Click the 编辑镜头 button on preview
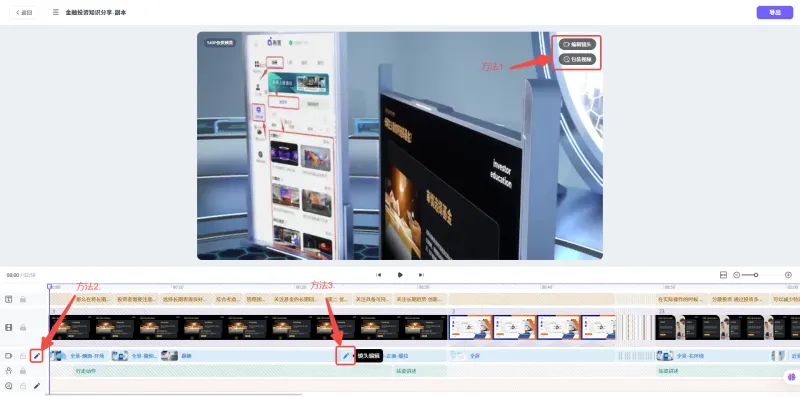The height and width of the screenshot is (397, 800). coord(577,44)
